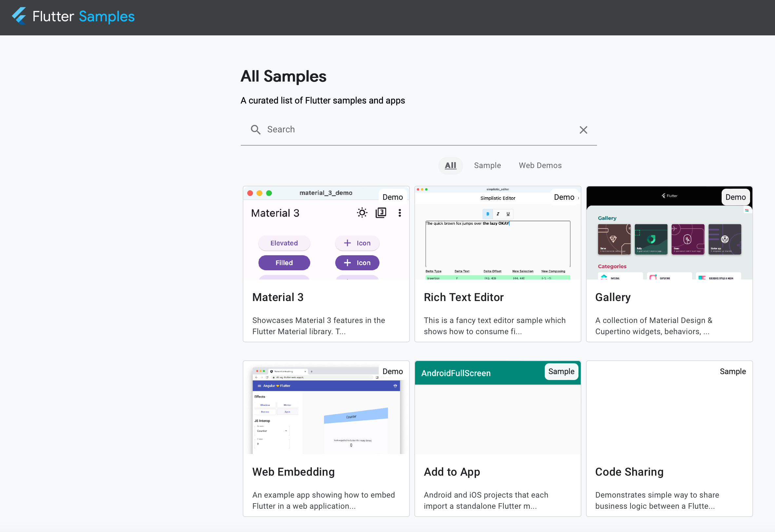Open the Gallery card title

[613, 297]
